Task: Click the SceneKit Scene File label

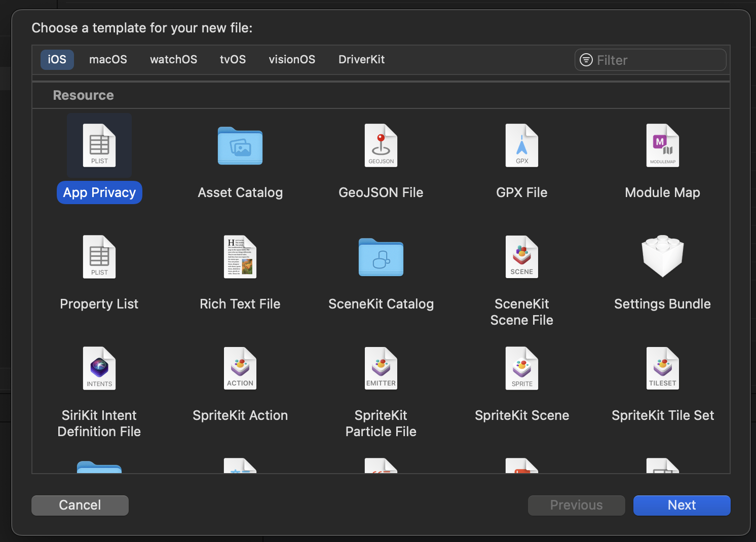Action: (522, 312)
